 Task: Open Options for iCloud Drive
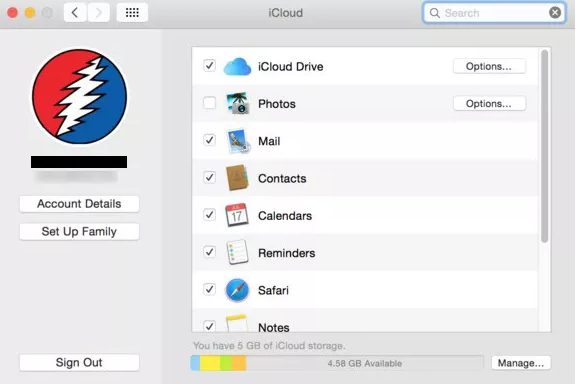tap(489, 67)
